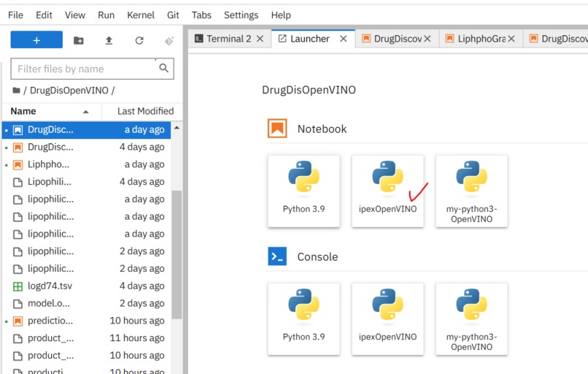Close the first DrugDiscov tab

427,39
